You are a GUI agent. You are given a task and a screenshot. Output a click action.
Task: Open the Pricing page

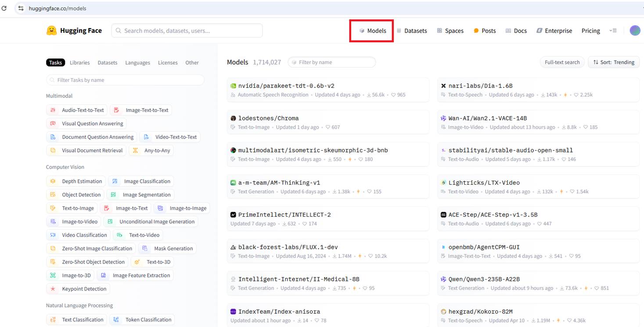tap(590, 31)
